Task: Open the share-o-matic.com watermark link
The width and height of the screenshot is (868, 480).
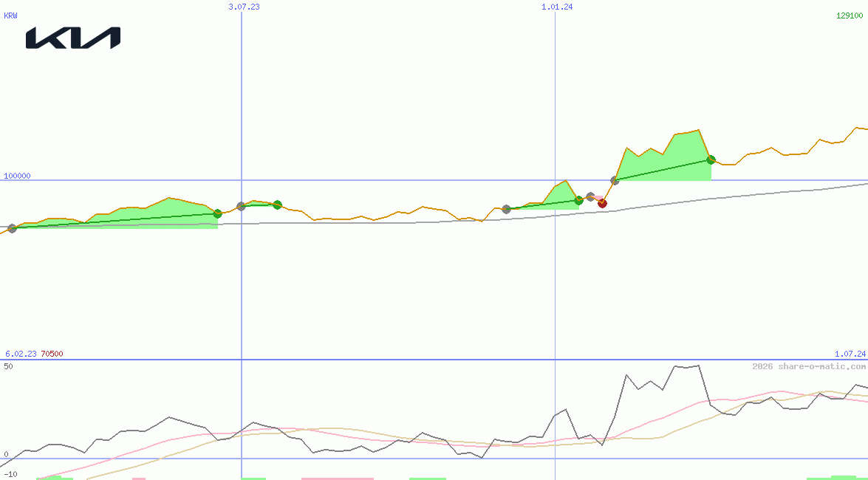Action: coord(809,366)
